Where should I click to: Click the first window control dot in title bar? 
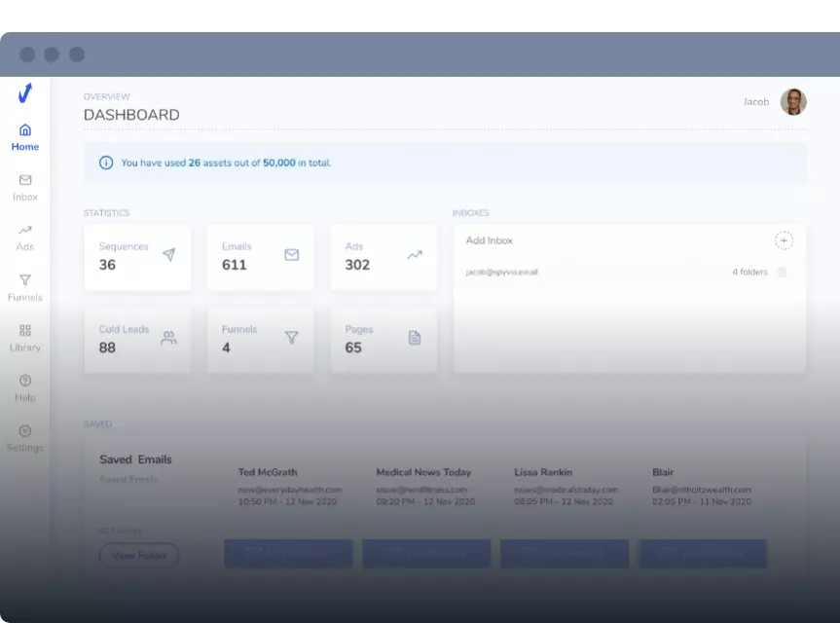[27, 55]
